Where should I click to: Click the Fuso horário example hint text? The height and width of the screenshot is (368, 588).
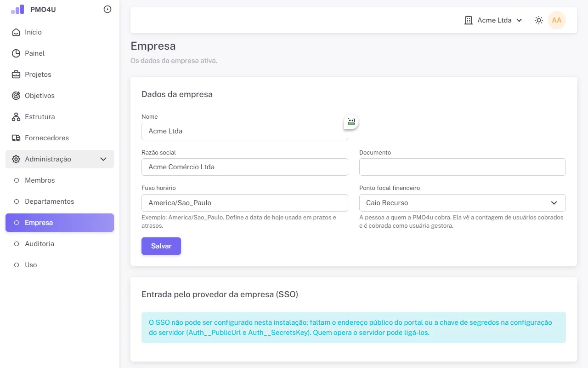point(239,222)
